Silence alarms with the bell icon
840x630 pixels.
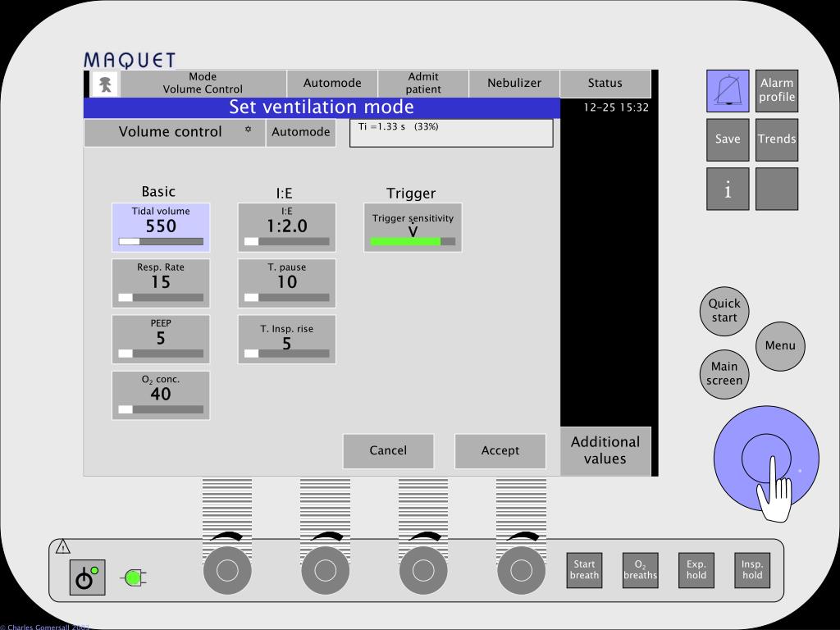pyautogui.click(x=728, y=90)
